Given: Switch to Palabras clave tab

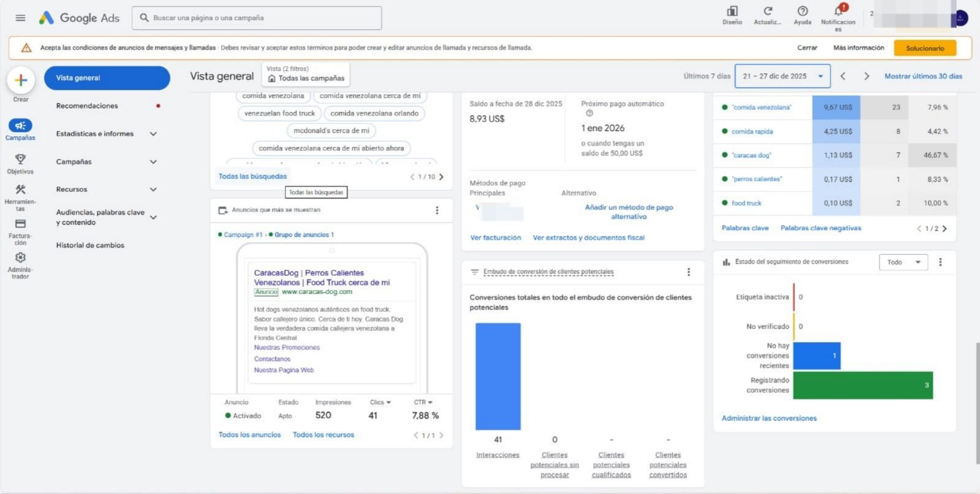Looking at the screenshot, I should click(x=745, y=228).
